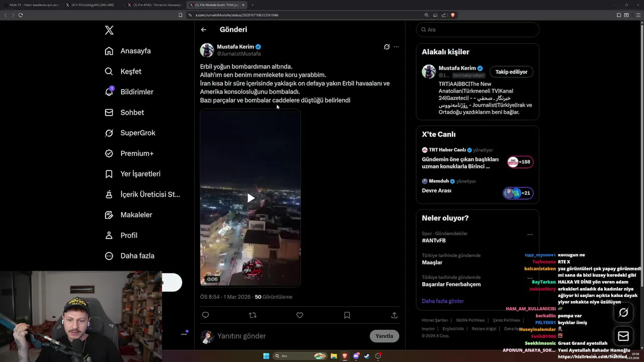The image size is (644, 362).
Task: Open account switcher three-dot menu
Action: click(184, 334)
